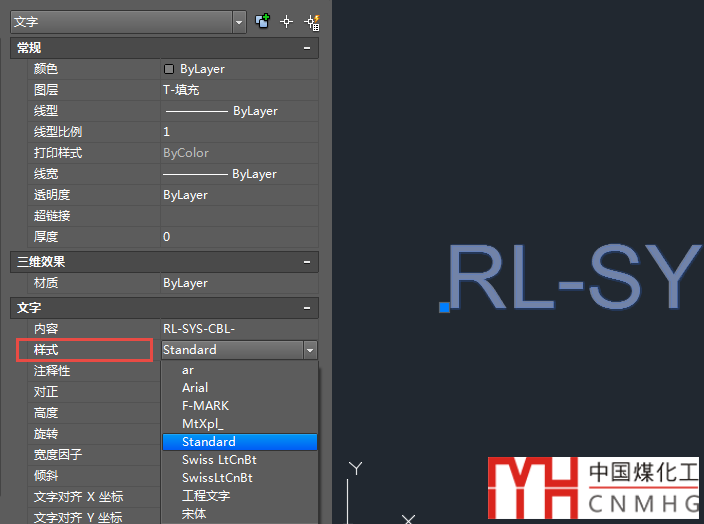The image size is (704, 524).
Task: Select Arial from the style list
Action: coord(195,388)
